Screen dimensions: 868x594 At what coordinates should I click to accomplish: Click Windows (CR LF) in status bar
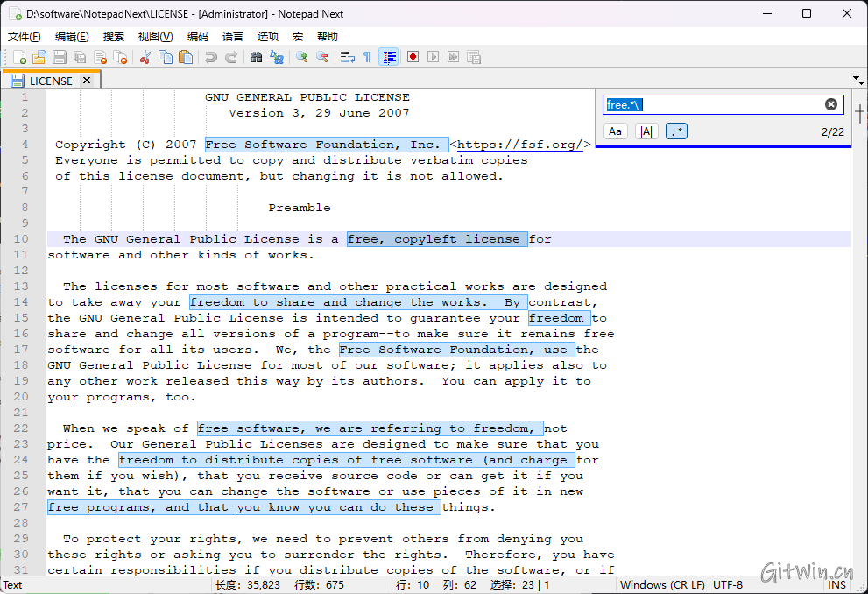point(662,585)
